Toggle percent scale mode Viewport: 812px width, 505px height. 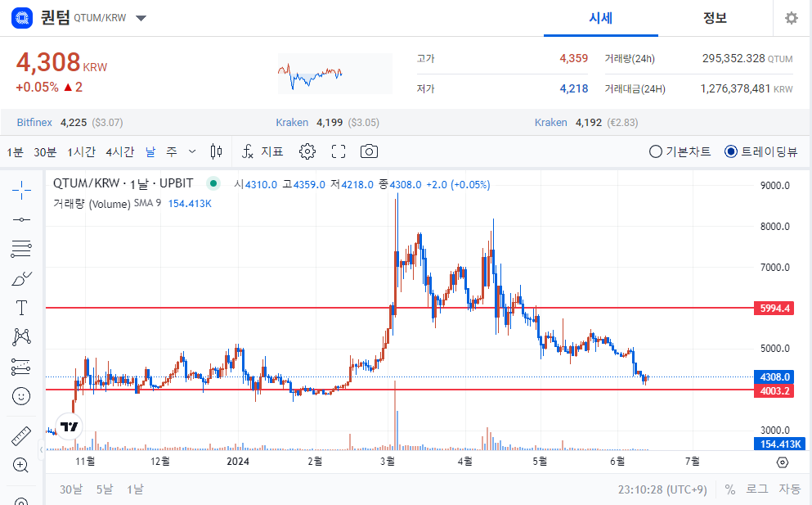point(730,489)
